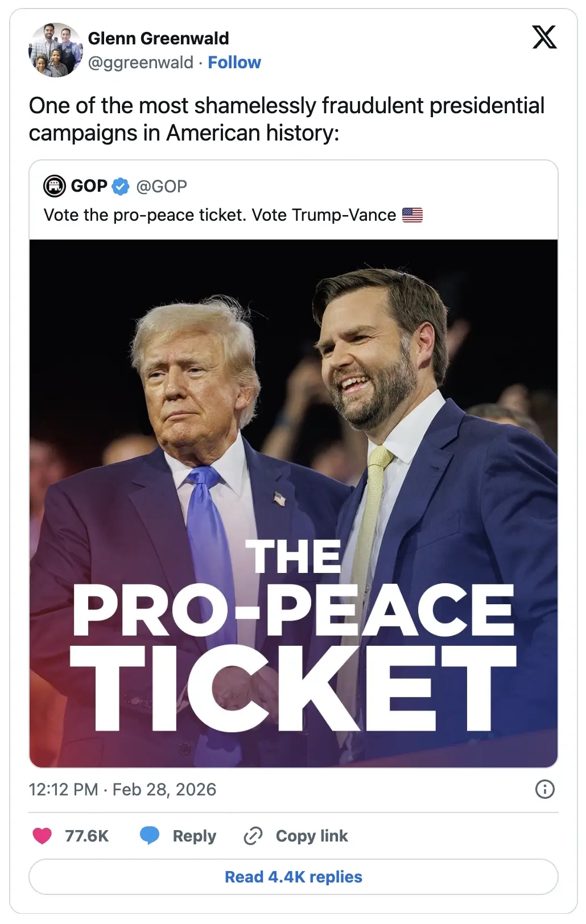Click the blue verified badge beside GOP
Screen dimensions: 586x924
pos(121,186)
